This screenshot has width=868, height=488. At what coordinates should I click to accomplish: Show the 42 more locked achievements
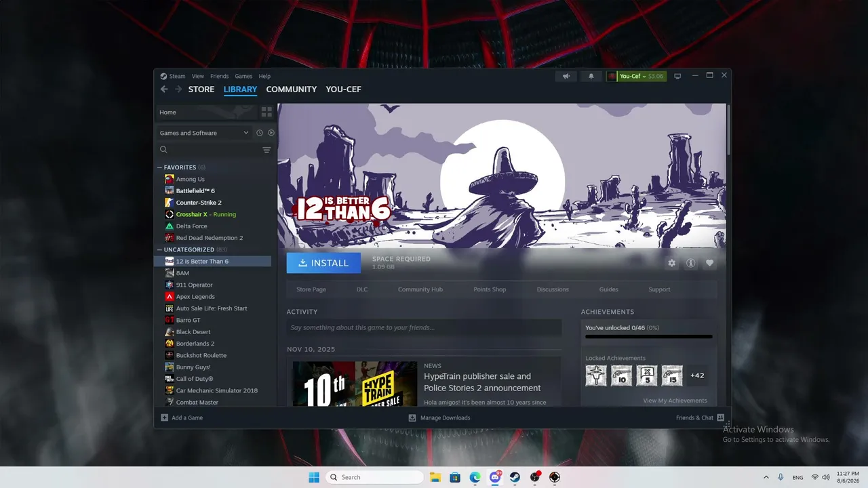[x=697, y=375]
